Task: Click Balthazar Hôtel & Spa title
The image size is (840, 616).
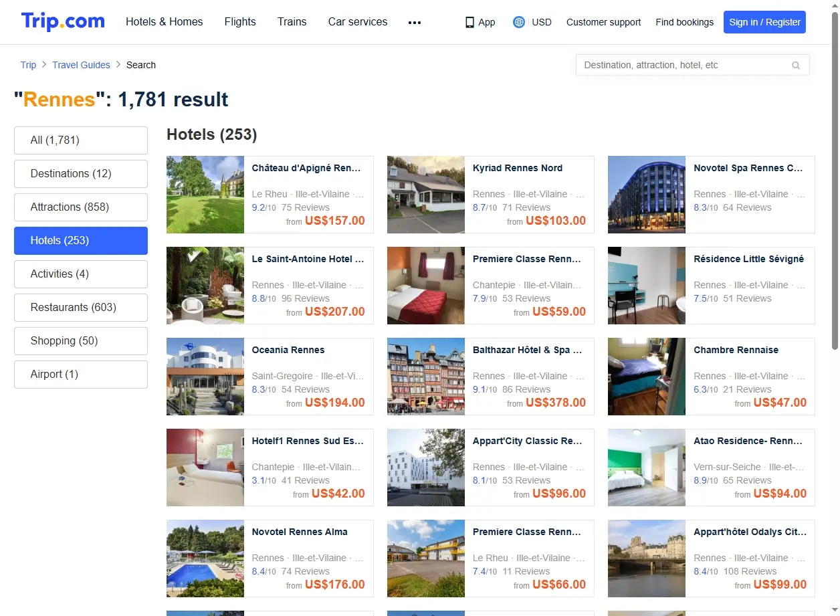Action: 528,350
